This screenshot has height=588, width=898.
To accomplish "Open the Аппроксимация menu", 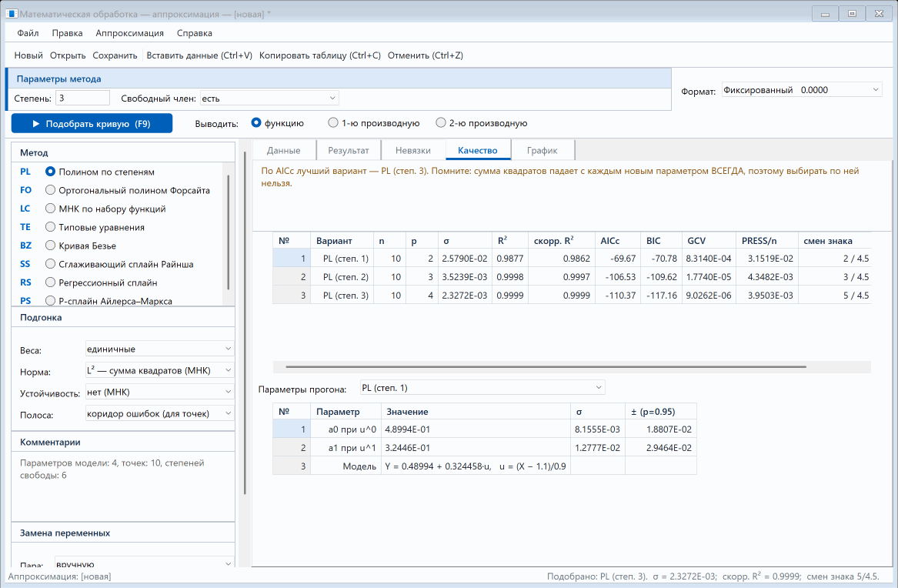I will (x=129, y=33).
